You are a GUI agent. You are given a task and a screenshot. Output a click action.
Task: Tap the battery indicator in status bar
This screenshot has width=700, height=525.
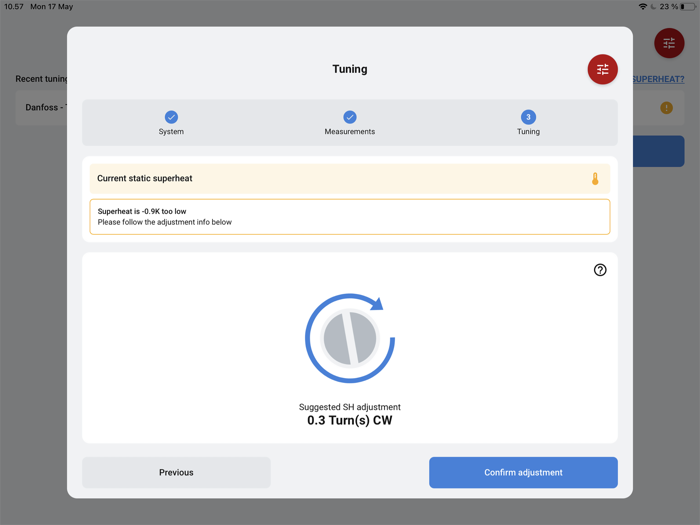coord(688,7)
